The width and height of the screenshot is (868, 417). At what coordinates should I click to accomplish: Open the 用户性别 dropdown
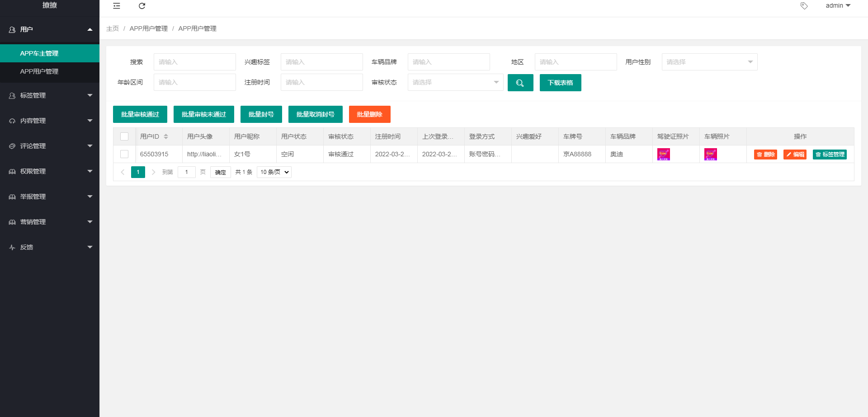[709, 62]
